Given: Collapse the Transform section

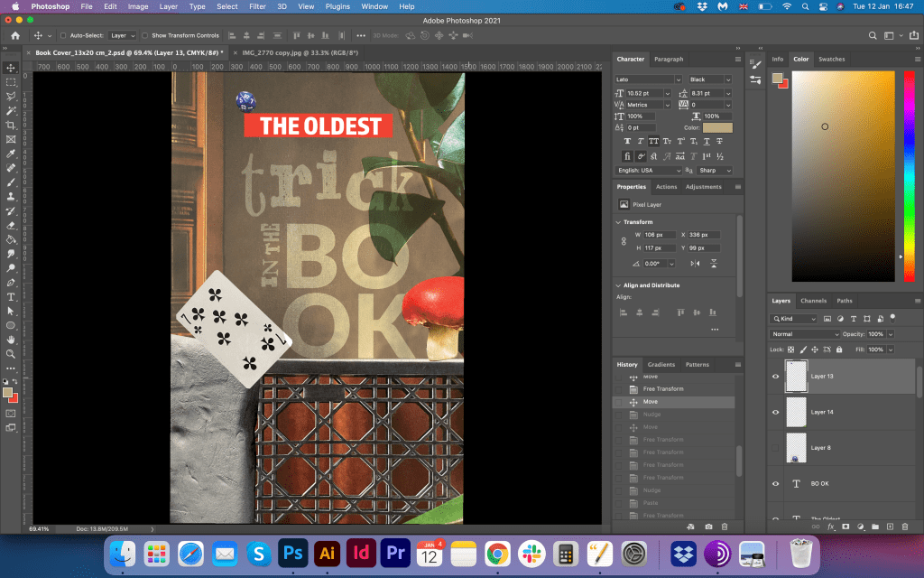Looking at the screenshot, I should (x=619, y=221).
